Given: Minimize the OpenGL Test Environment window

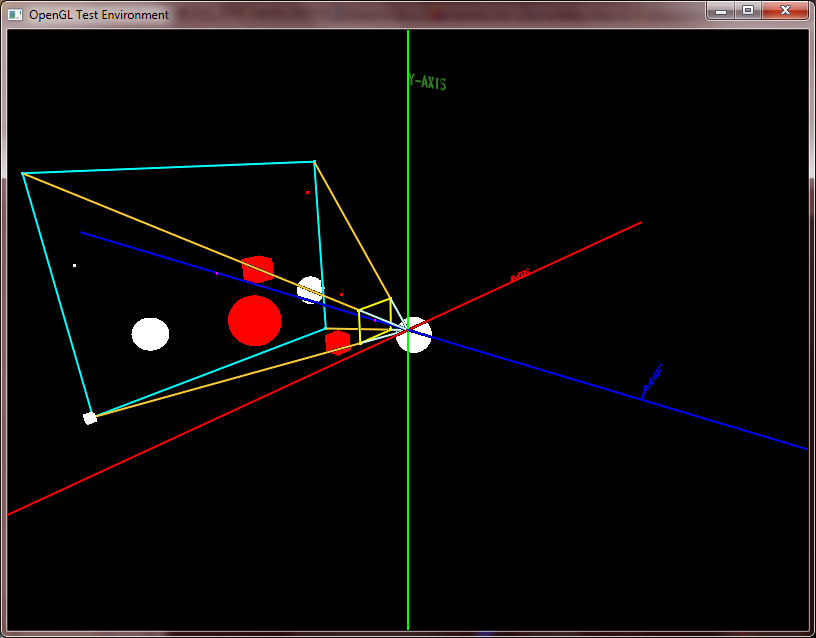Looking at the screenshot, I should click(x=719, y=11).
